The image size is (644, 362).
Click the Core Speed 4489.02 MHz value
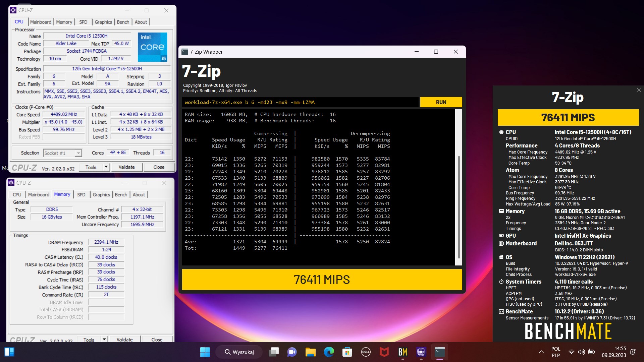coord(64,115)
